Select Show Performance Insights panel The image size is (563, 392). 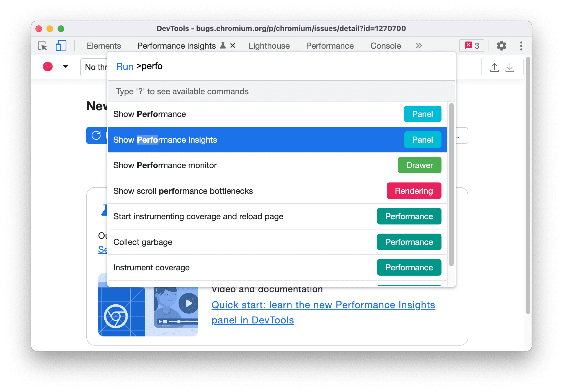pos(277,139)
